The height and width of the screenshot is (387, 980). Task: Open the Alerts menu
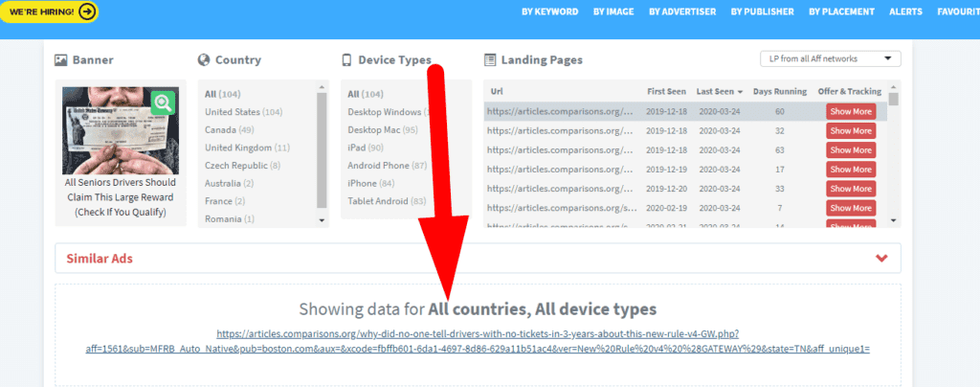[x=905, y=11]
